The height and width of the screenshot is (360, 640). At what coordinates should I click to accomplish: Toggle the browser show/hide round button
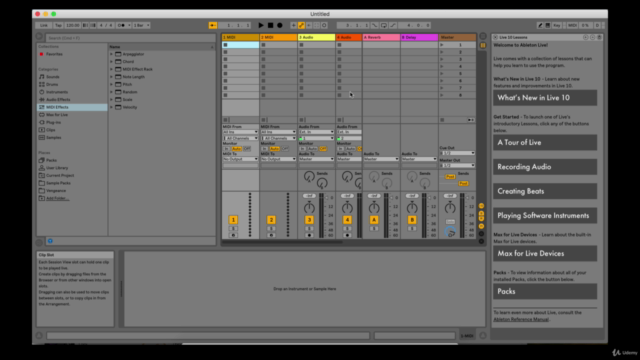[x=39, y=37]
